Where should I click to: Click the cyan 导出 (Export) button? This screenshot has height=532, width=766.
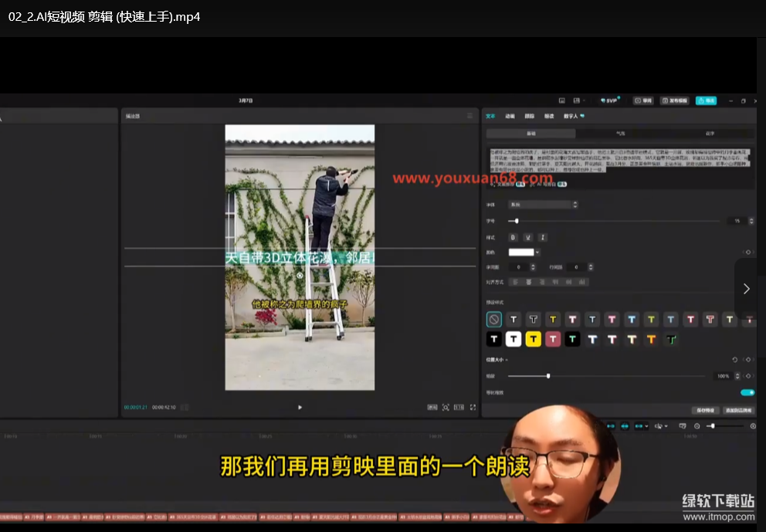click(x=705, y=100)
